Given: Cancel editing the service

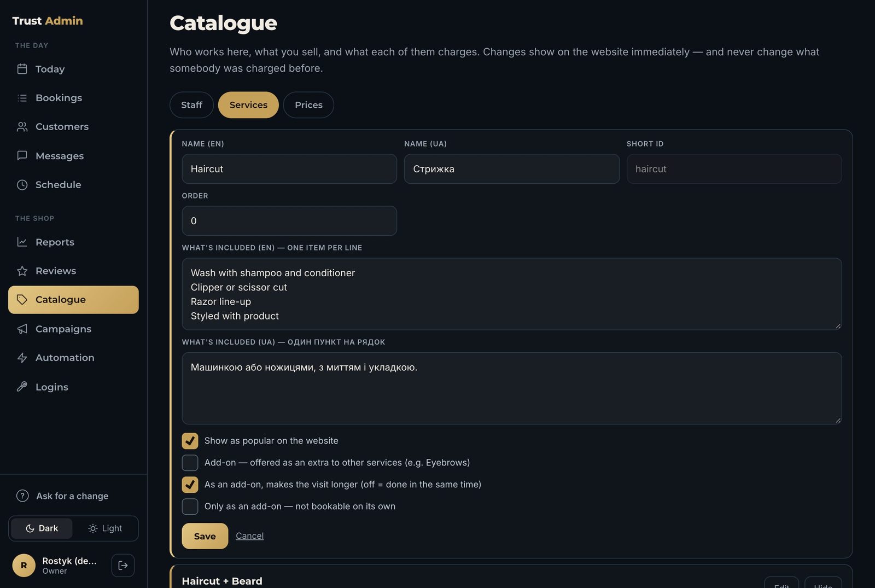Looking at the screenshot, I should click(249, 536).
